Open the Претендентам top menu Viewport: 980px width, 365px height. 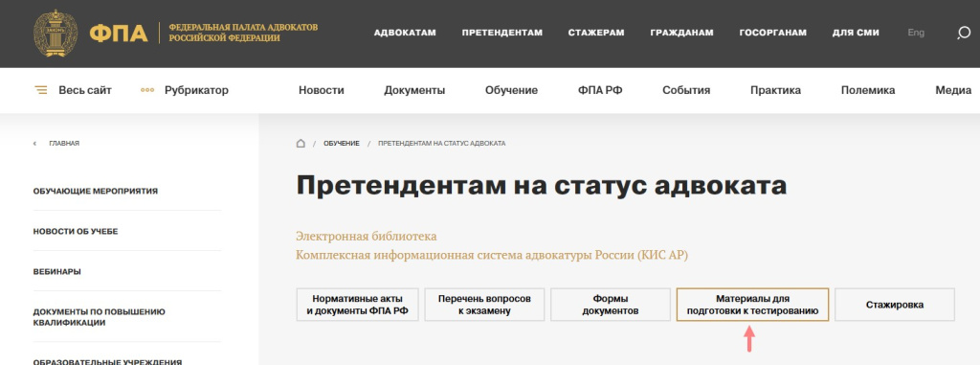pyautogui.click(x=501, y=33)
